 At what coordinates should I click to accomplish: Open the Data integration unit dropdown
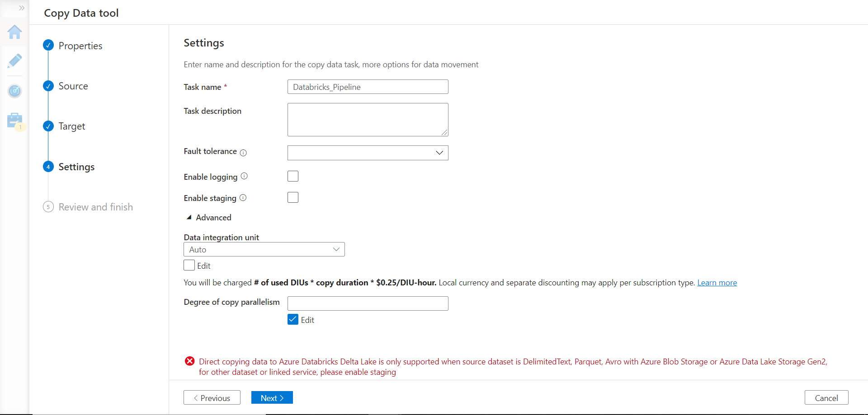coord(264,249)
